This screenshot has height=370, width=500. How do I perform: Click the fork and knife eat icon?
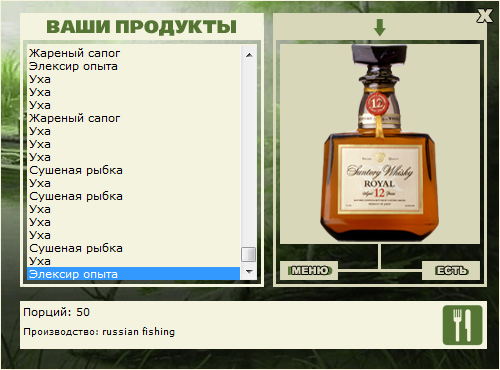coord(462,325)
